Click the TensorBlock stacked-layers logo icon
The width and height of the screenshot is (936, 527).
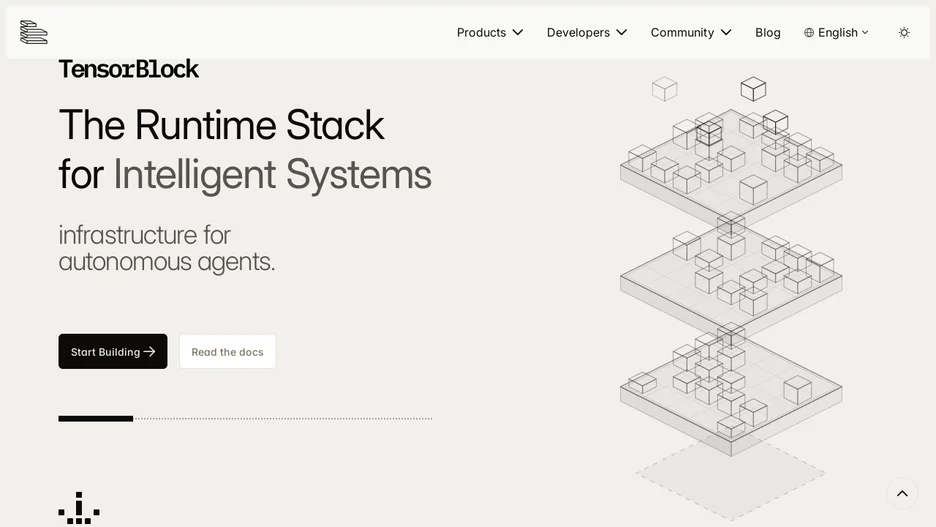coord(33,32)
